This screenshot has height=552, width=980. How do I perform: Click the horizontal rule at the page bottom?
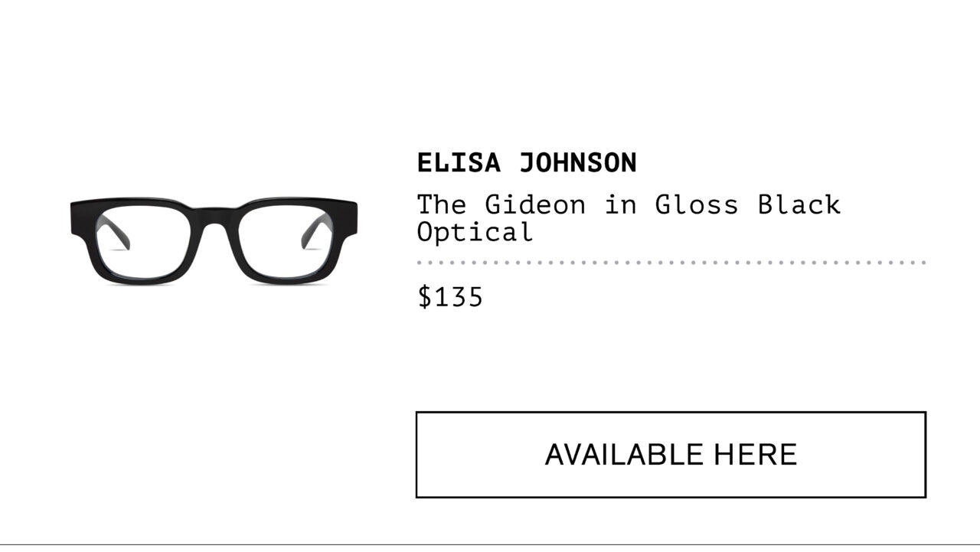pos(490,544)
